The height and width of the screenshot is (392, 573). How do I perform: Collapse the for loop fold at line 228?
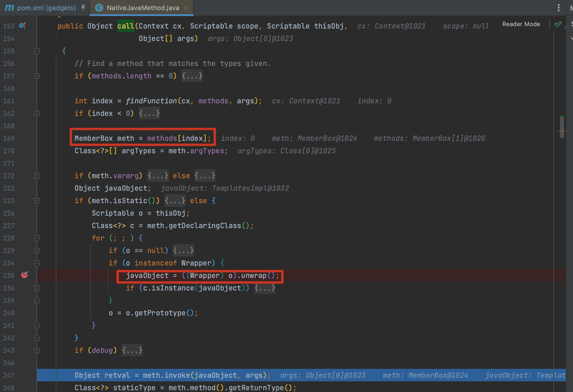tap(37, 238)
